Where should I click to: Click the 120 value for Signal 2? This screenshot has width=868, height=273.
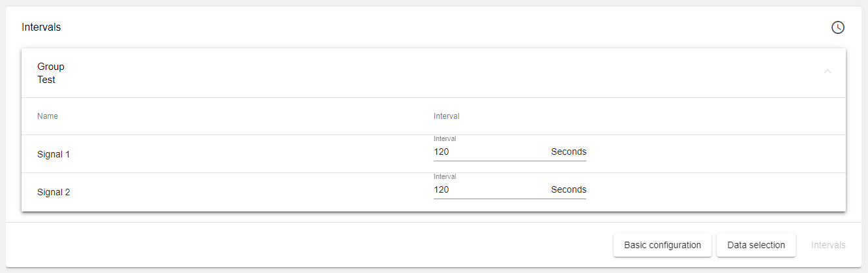[441, 190]
